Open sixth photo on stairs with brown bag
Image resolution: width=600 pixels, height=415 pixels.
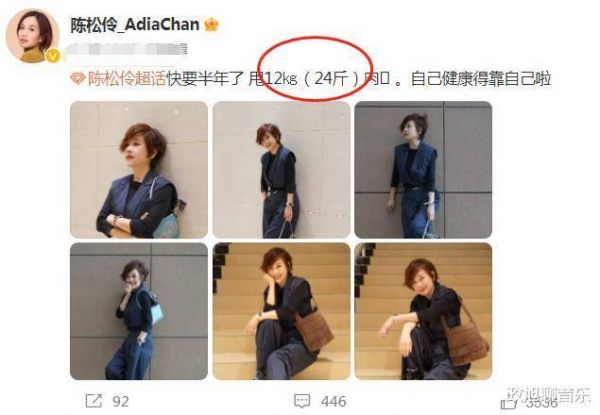tap(423, 311)
